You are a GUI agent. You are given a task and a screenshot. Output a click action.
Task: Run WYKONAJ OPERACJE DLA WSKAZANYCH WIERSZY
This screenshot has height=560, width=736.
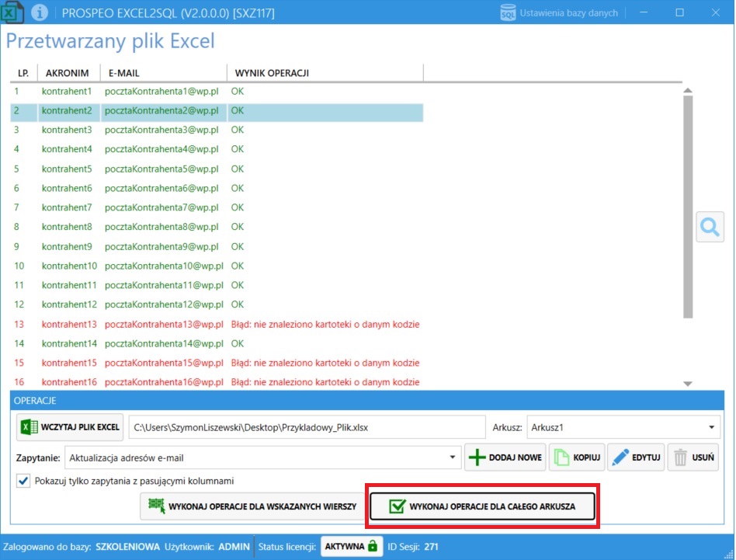coord(252,506)
